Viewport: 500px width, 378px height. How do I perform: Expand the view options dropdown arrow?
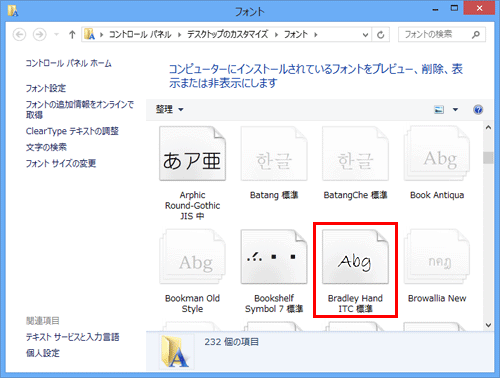(x=455, y=109)
